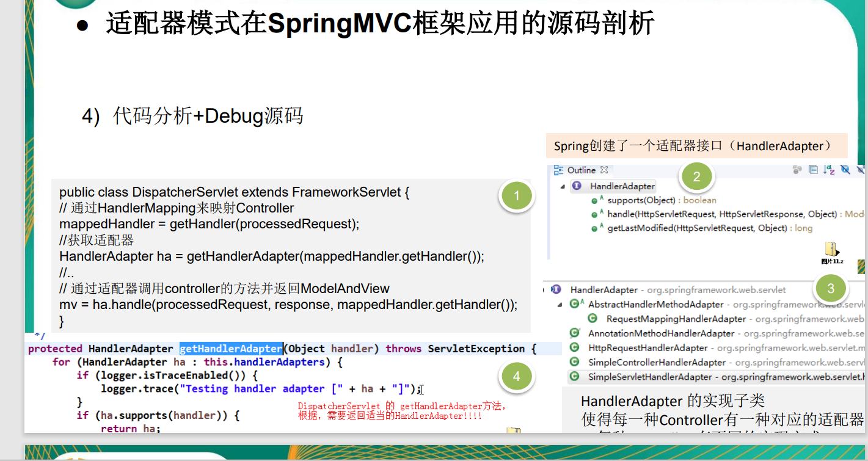Select AbstractHandlerMethodAdapter in the type hierarchy
This screenshot has width=868, height=461.
tap(655, 305)
